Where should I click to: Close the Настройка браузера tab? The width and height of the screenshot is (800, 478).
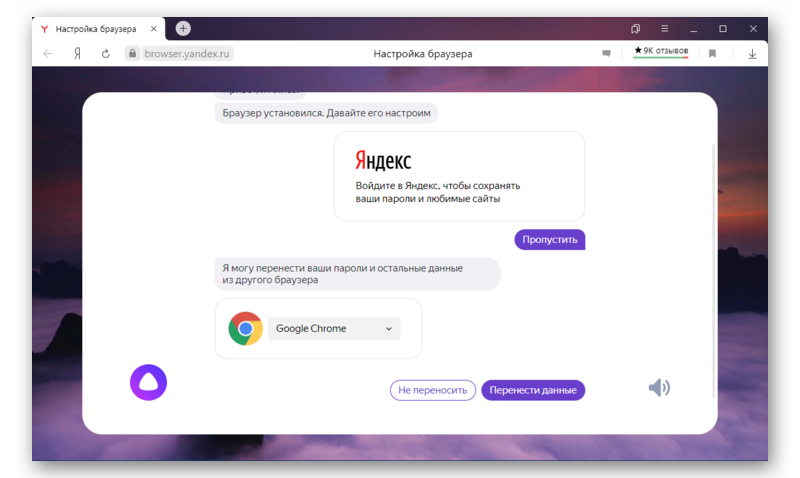pos(154,29)
